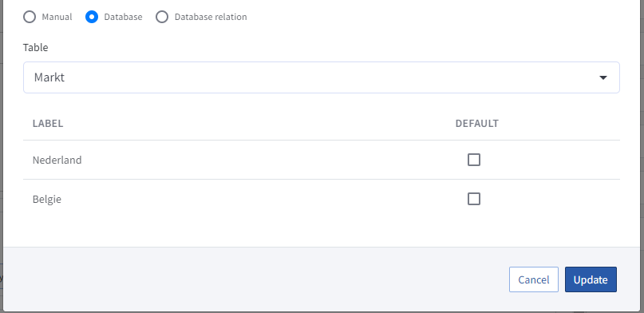
Task: Select the Database radio button
Action: [92, 17]
